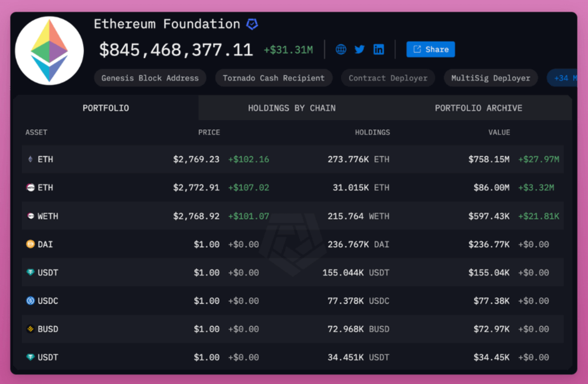This screenshot has width=588, height=384.
Task: Click holdings 72.968K BUSD
Action: point(358,329)
